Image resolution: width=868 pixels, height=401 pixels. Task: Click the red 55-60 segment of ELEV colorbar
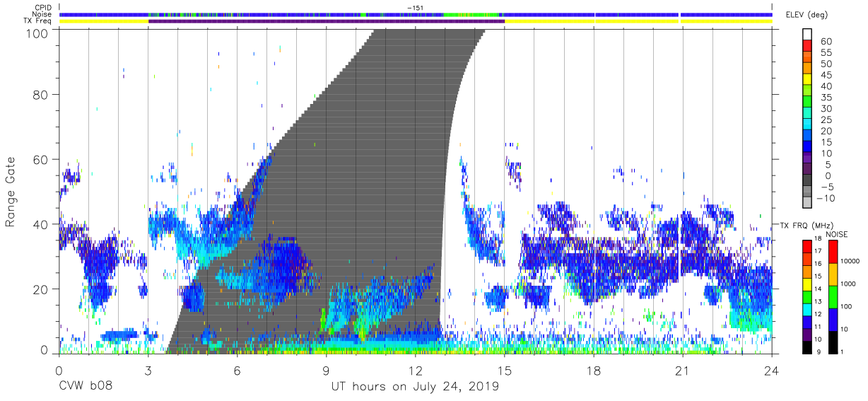click(807, 47)
